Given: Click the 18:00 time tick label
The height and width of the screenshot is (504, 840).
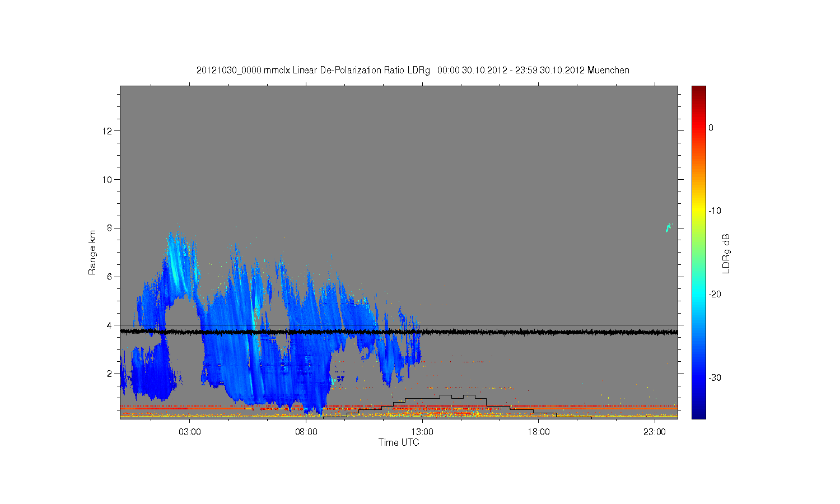Looking at the screenshot, I should click(538, 432).
